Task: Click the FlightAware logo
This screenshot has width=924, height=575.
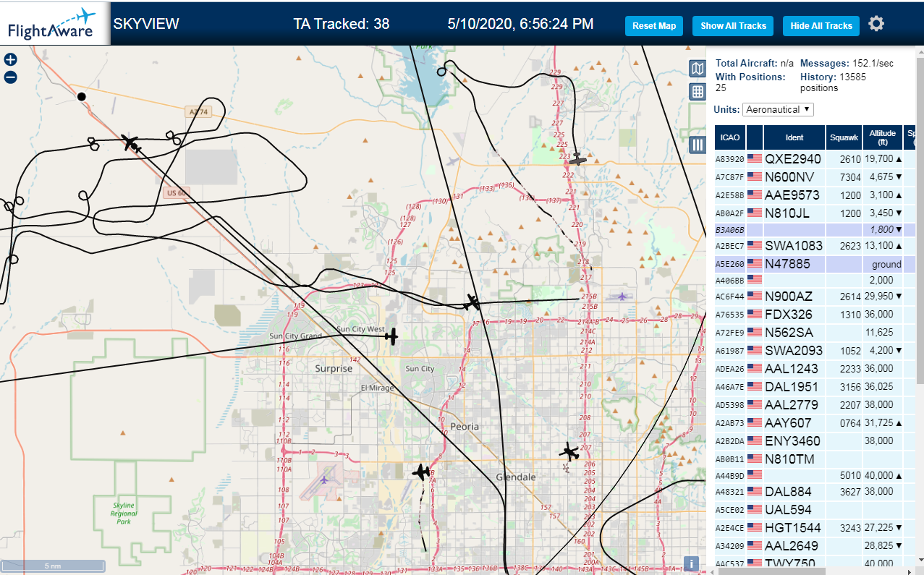Action: click(x=54, y=23)
